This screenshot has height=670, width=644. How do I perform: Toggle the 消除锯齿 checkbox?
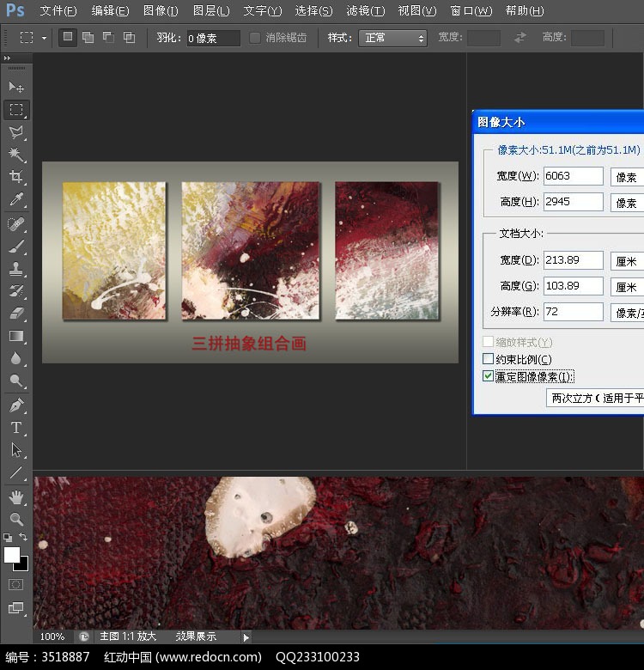click(255, 38)
